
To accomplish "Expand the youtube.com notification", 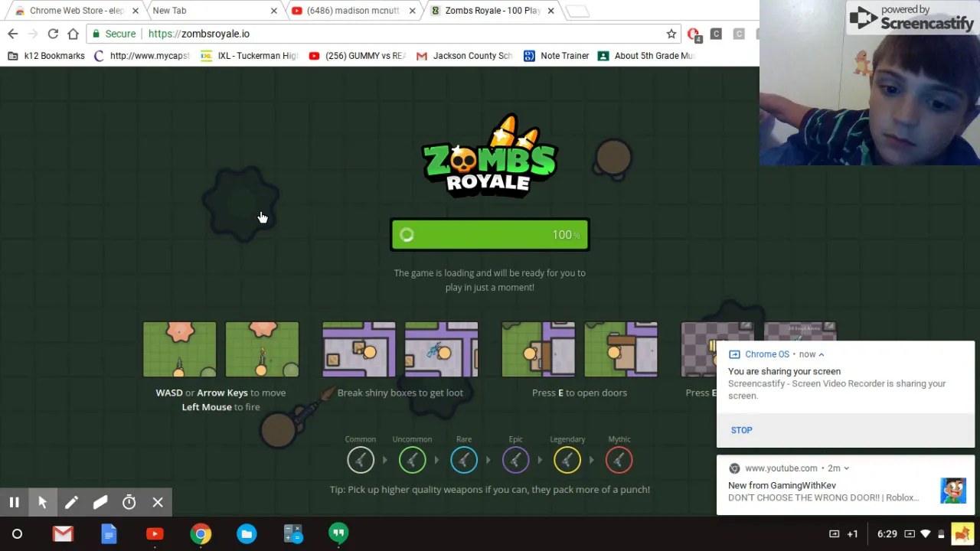I will point(846,468).
